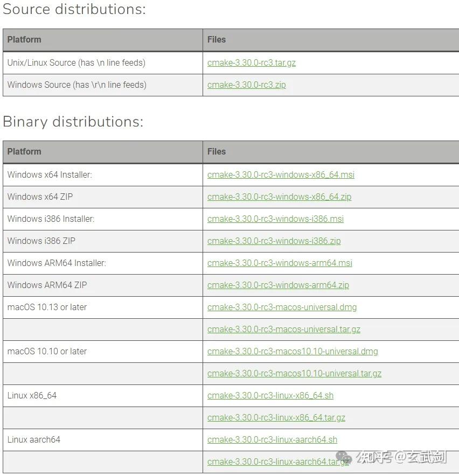Download the windows-i386.msi installer
The height and width of the screenshot is (476, 459).
pyautogui.click(x=275, y=219)
